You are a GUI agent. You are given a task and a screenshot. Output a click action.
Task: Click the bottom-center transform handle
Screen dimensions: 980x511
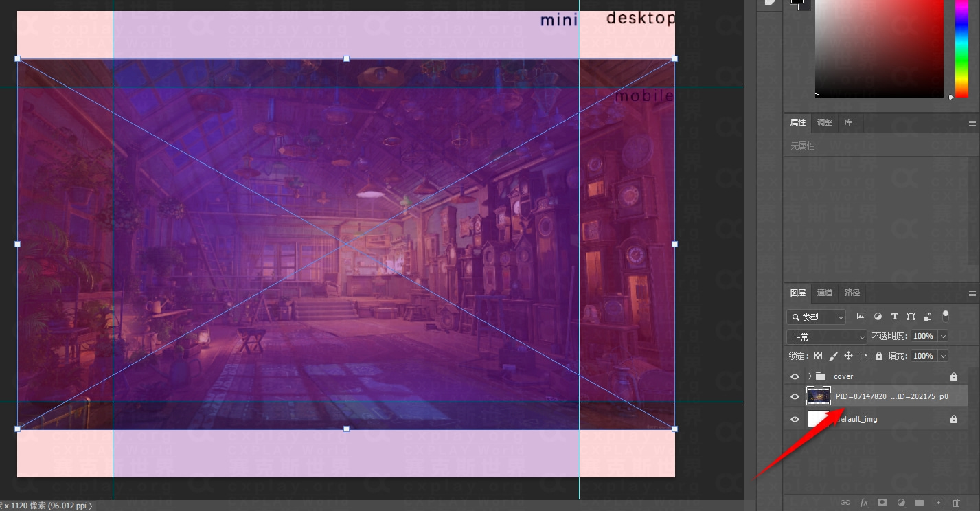coord(346,429)
